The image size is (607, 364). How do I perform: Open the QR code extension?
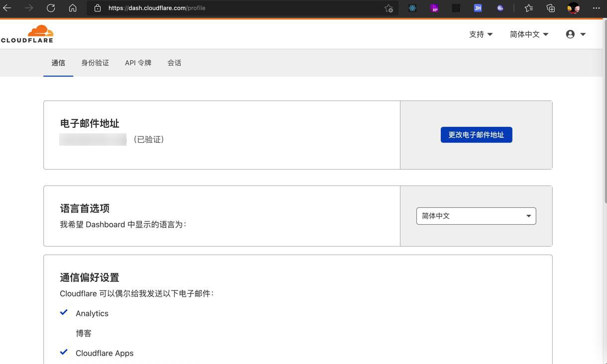tap(456, 8)
